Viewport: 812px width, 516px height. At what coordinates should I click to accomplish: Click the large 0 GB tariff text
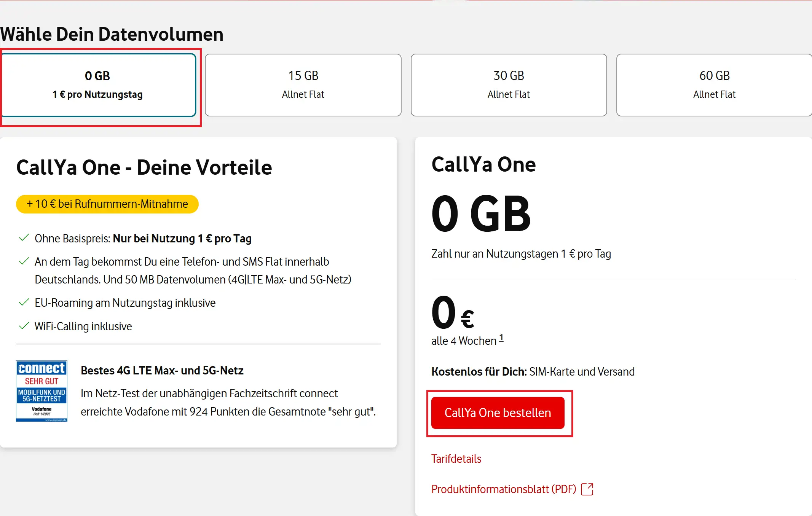[x=481, y=213]
